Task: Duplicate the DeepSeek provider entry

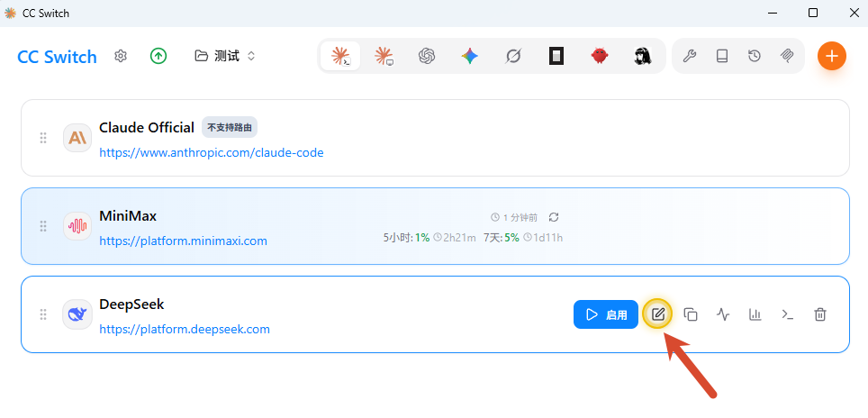Action: tap(691, 314)
